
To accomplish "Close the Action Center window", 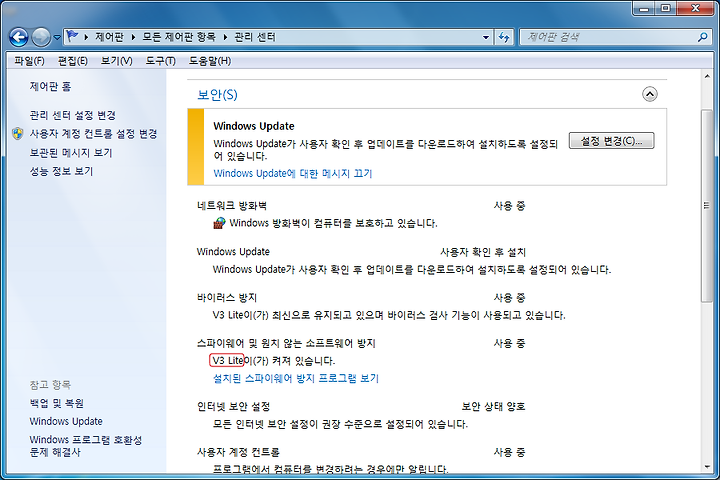I will point(695,8).
